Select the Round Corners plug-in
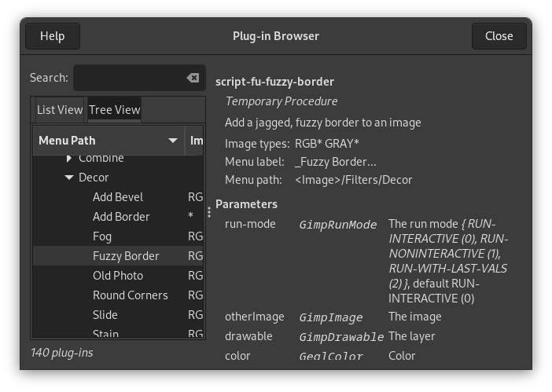Screen dimensions: 552x392 pyautogui.click(x=130, y=295)
